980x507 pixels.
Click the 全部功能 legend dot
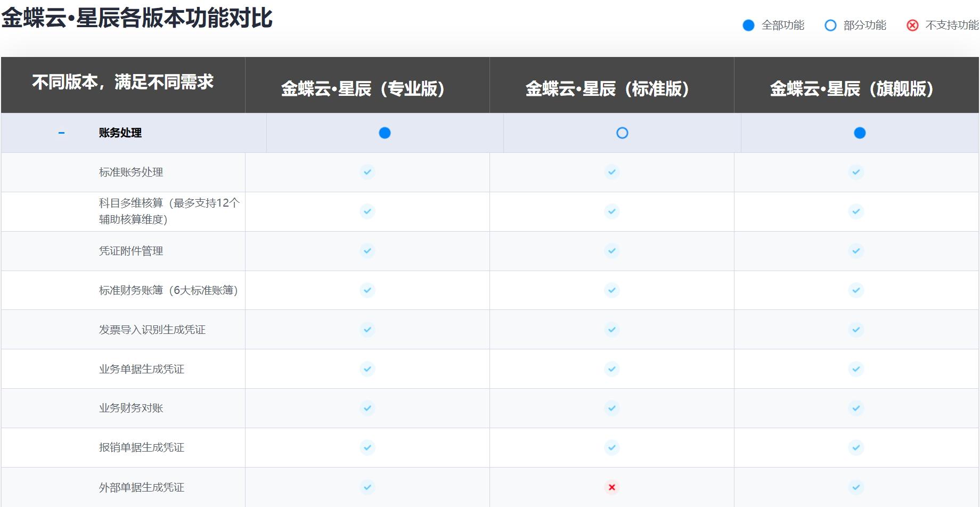[748, 26]
